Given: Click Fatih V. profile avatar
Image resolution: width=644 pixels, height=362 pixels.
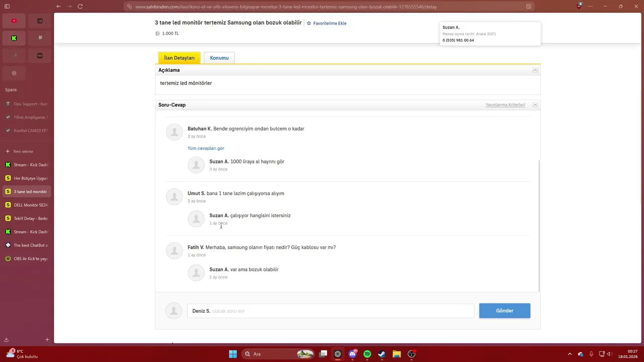Looking at the screenshot, I should click(x=174, y=250).
